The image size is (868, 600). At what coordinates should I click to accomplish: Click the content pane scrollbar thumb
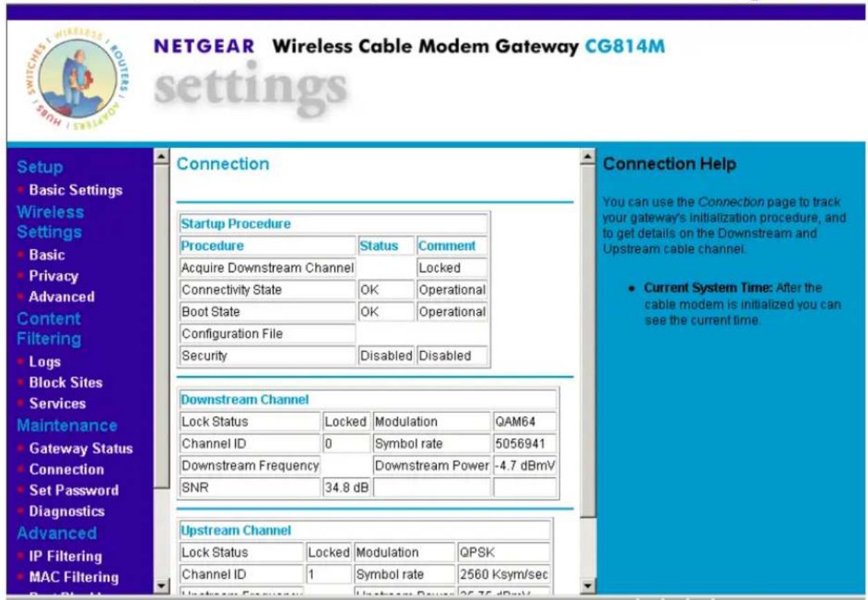(x=587, y=341)
